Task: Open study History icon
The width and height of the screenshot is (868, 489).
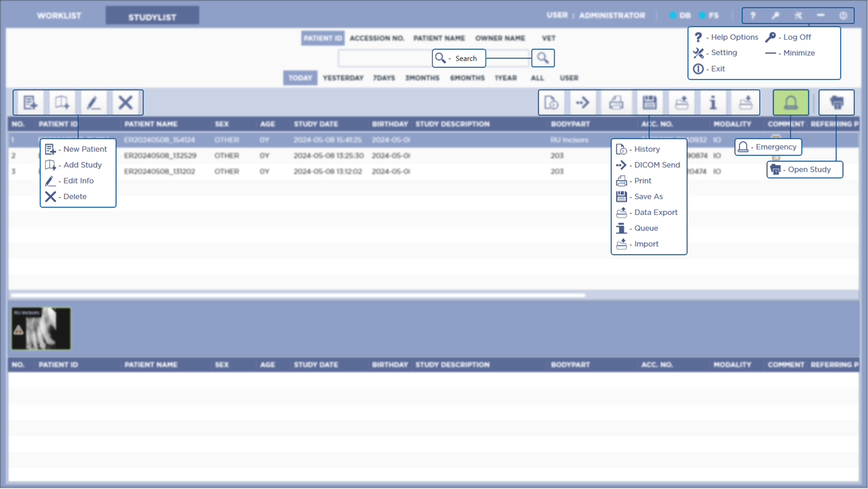Action: [x=551, y=103]
